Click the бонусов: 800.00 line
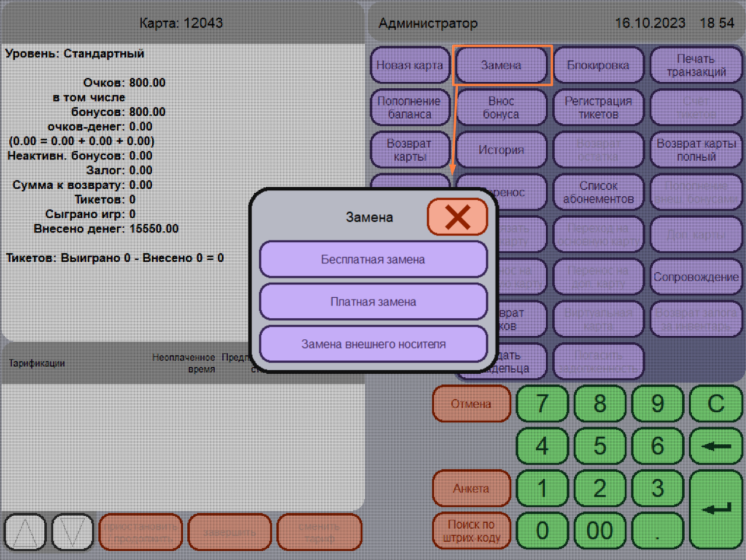Screen dimensions: 746x560 pos(118,112)
